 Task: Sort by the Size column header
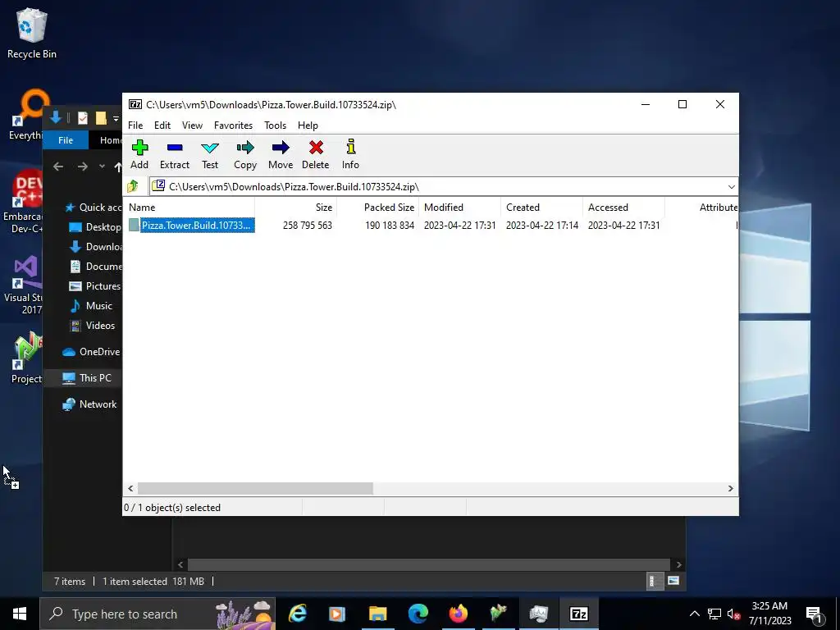click(x=295, y=208)
